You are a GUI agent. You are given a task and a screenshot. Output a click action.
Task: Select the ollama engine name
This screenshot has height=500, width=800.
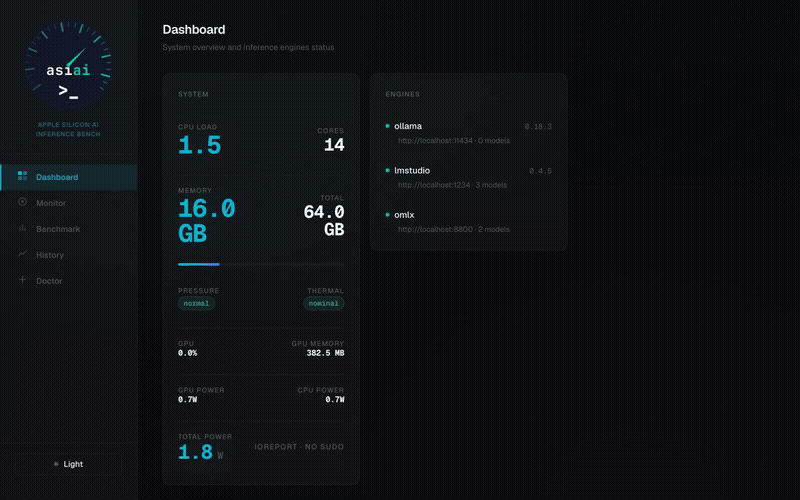coord(408,126)
